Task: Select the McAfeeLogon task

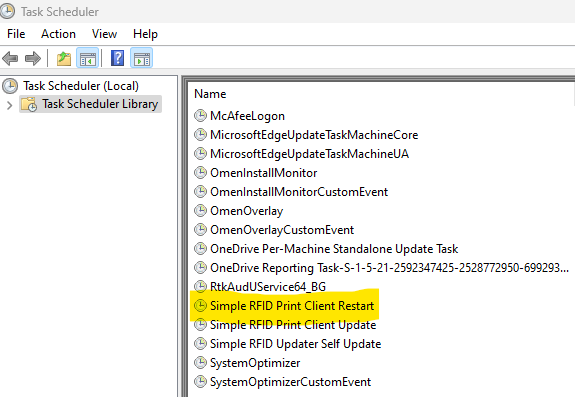Action: 247,116
